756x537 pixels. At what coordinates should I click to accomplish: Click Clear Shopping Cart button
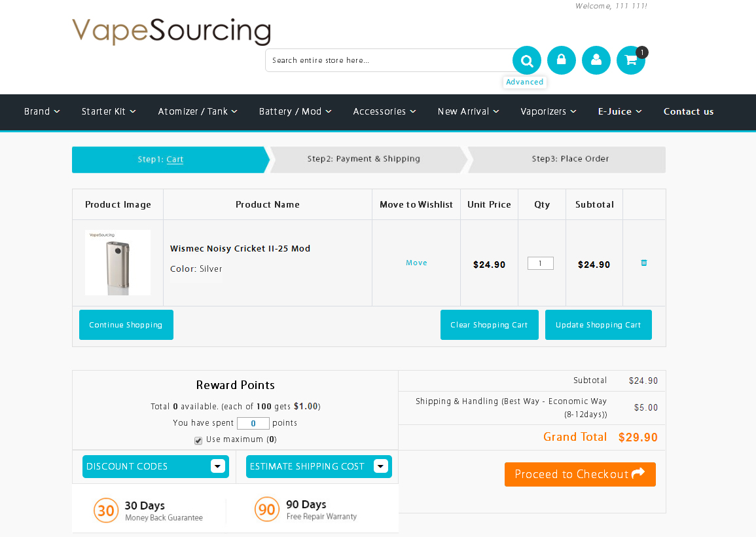coord(489,325)
